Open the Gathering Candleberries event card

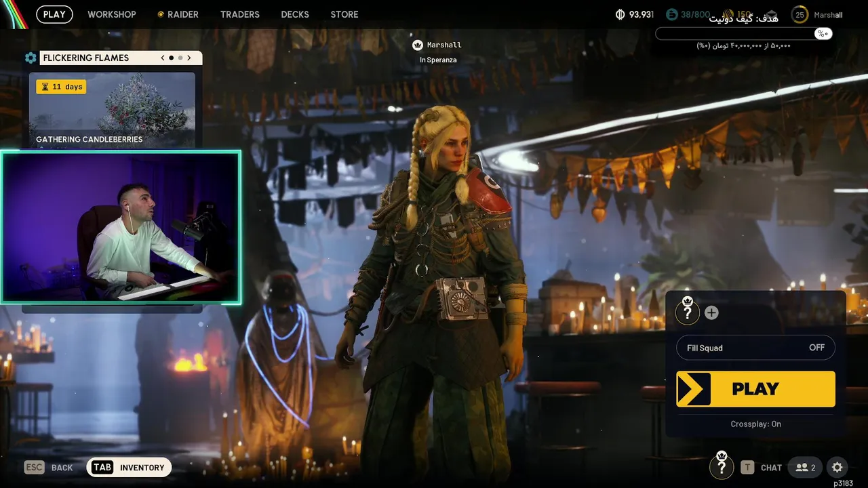[x=112, y=110]
